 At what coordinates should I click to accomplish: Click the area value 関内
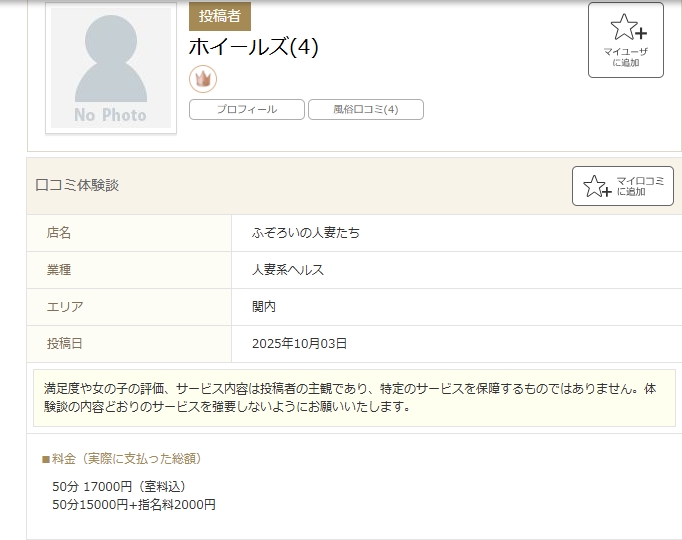pyautogui.click(x=264, y=307)
